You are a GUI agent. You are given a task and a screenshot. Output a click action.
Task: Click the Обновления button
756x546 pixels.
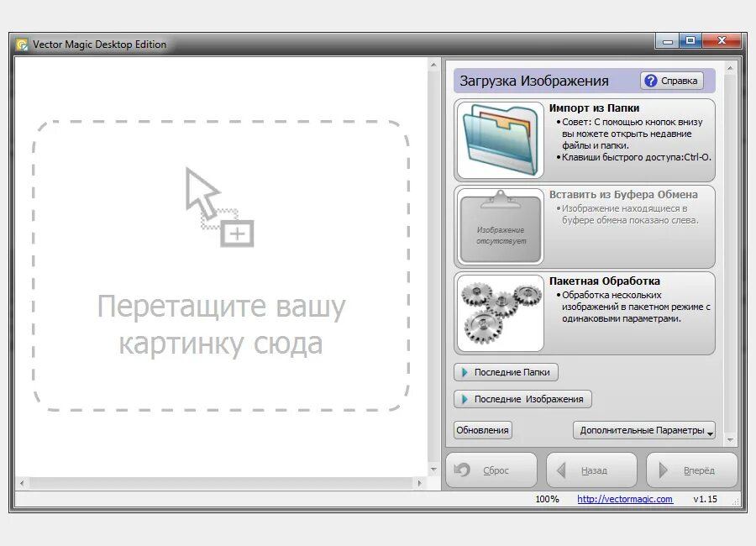[x=483, y=430]
